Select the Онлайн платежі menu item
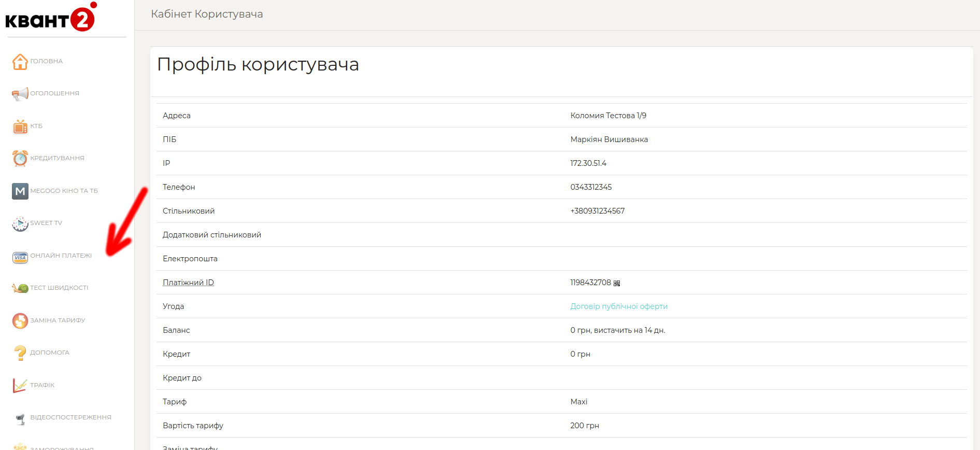 (61, 256)
